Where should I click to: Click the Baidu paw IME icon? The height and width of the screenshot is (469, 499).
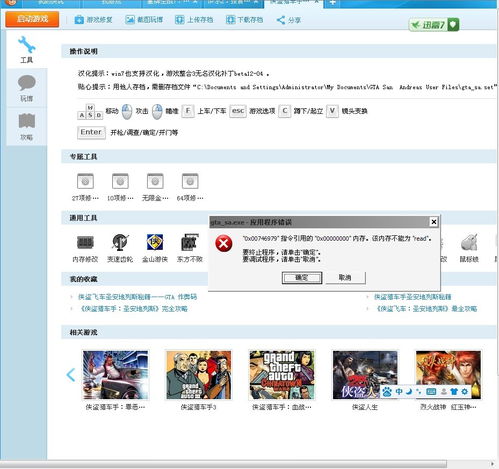click(x=387, y=392)
